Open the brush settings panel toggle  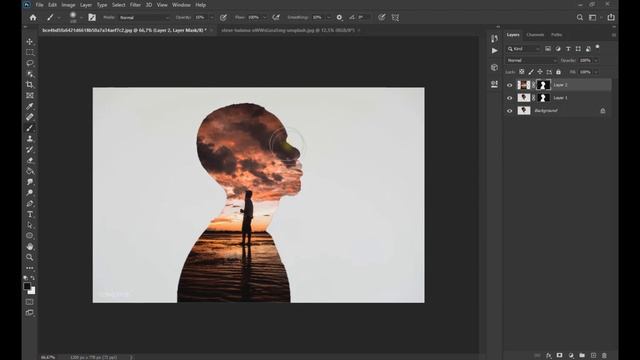[x=92, y=18]
